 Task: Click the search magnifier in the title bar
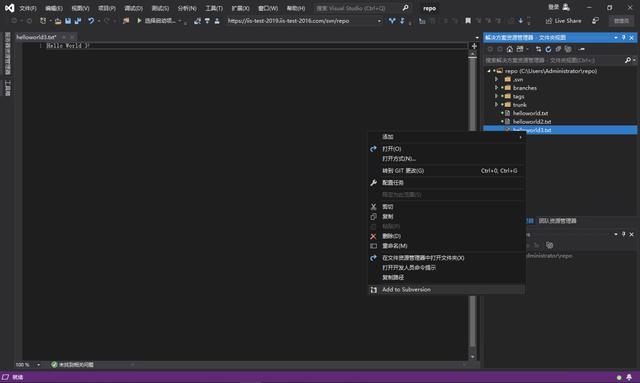click(x=405, y=8)
